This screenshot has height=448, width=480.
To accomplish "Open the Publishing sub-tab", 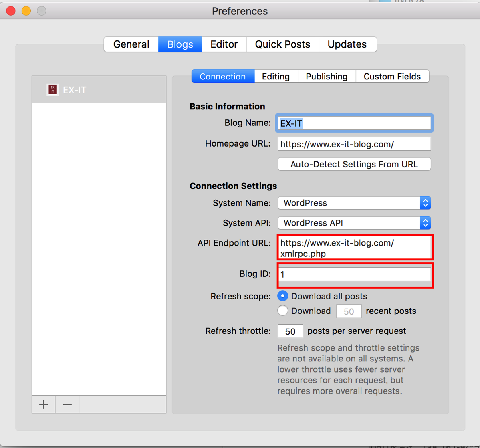I will pyautogui.click(x=327, y=76).
